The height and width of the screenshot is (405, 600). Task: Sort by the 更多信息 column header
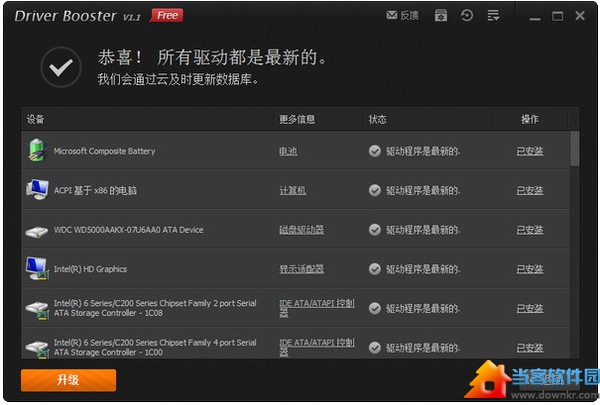click(297, 119)
